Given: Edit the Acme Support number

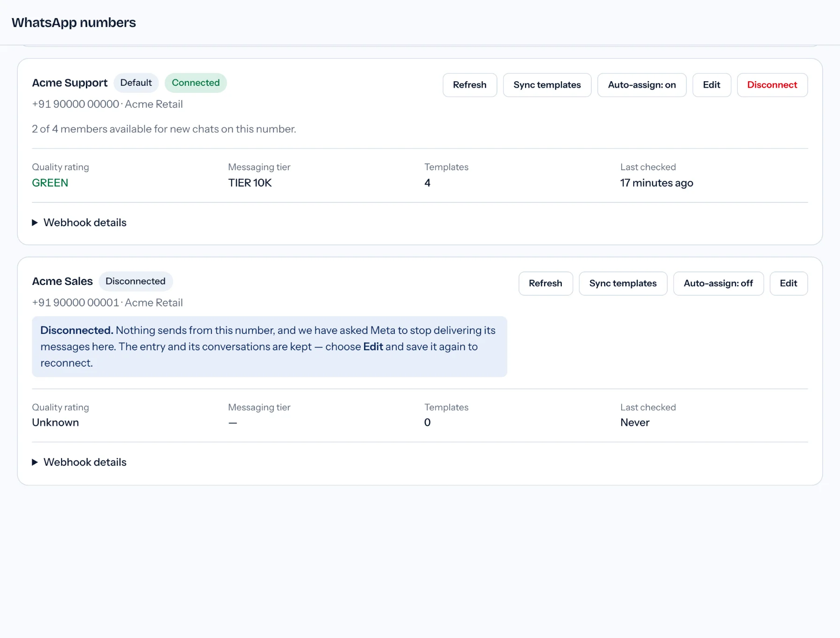Looking at the screenshot, I should coord(712,85).
